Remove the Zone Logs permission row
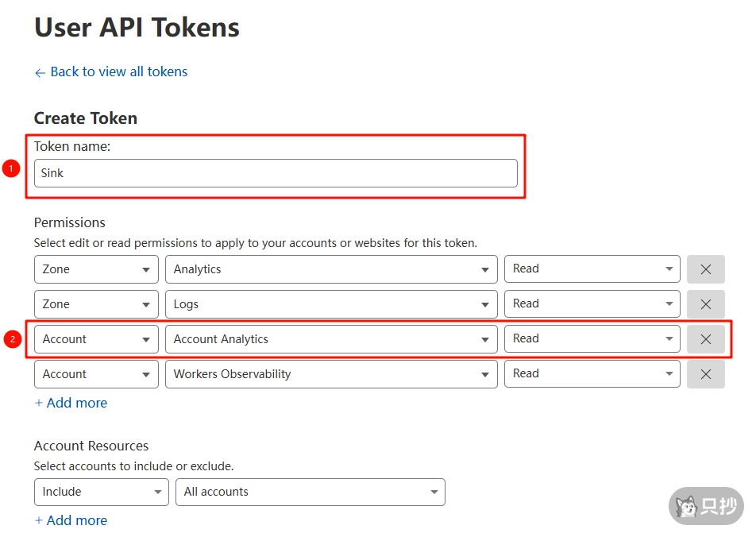This screenshot has height=537, width=756. pos(705,304)
